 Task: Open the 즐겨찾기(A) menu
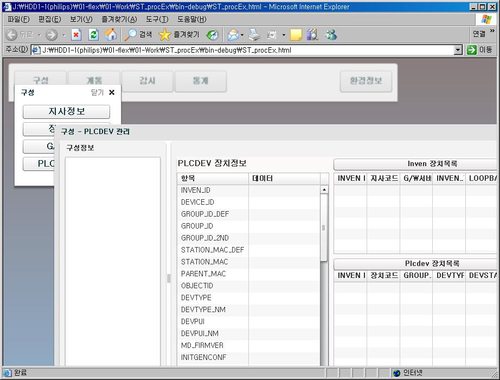coord(119,19)
